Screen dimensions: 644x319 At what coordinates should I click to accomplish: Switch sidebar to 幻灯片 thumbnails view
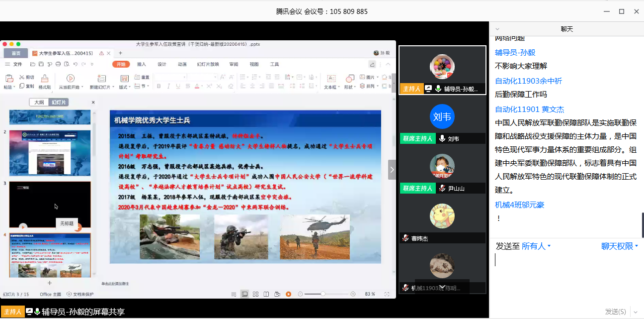[x=60, y=102]
